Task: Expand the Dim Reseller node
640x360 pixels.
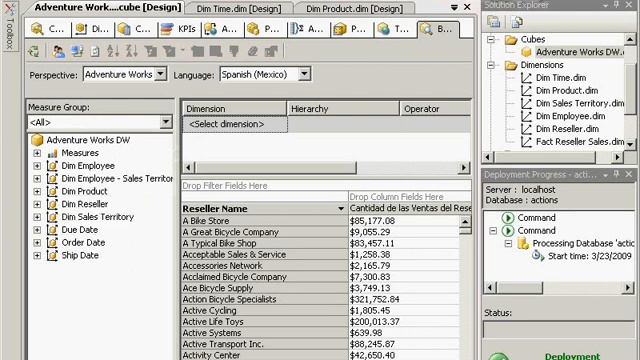Action: tap(37, 204)
